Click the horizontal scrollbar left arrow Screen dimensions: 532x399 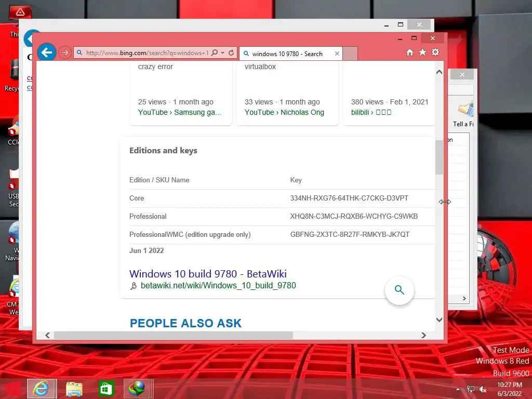tap(47, 335)
